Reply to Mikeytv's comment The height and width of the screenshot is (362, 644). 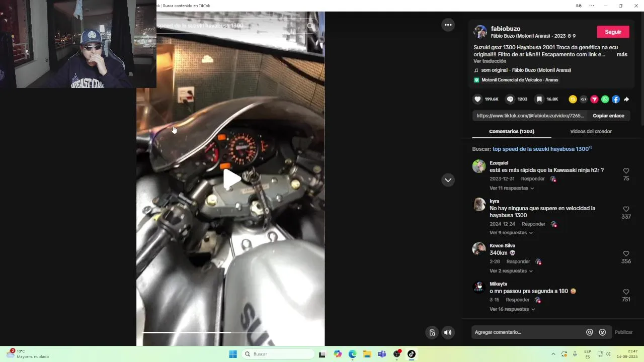click(518, 300)
